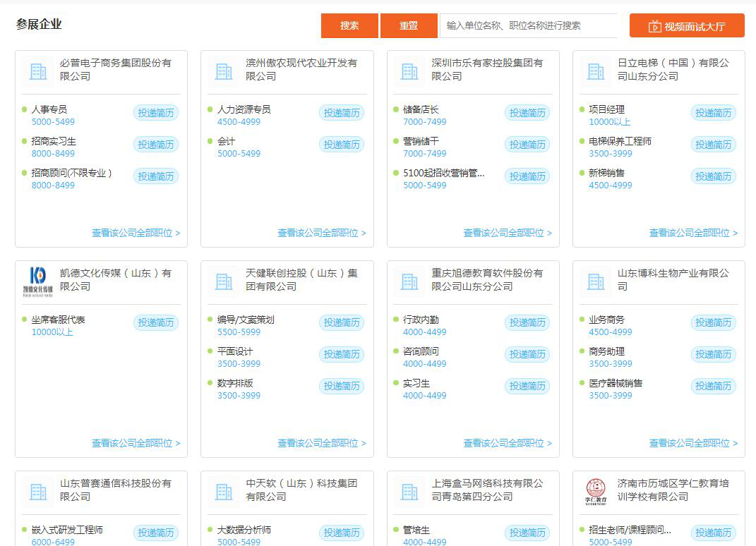Click the building icon for 山东博科生物产业

click(x=596, y=281)
